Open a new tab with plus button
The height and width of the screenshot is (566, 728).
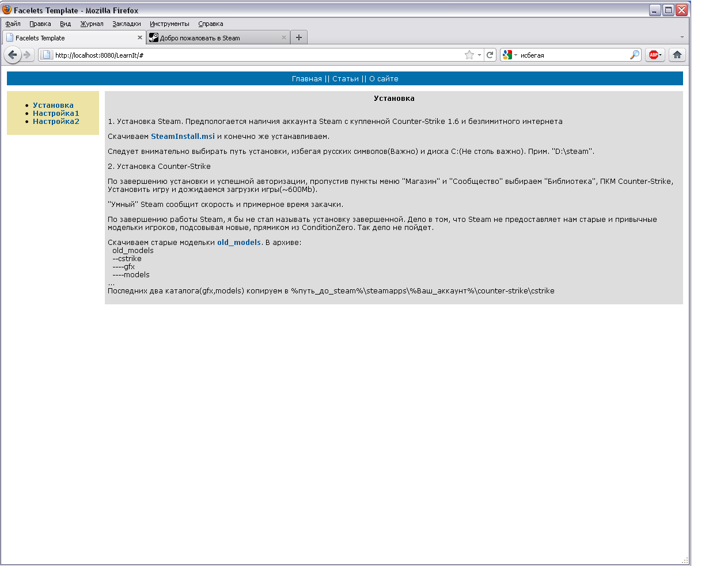tap(299, 37)
